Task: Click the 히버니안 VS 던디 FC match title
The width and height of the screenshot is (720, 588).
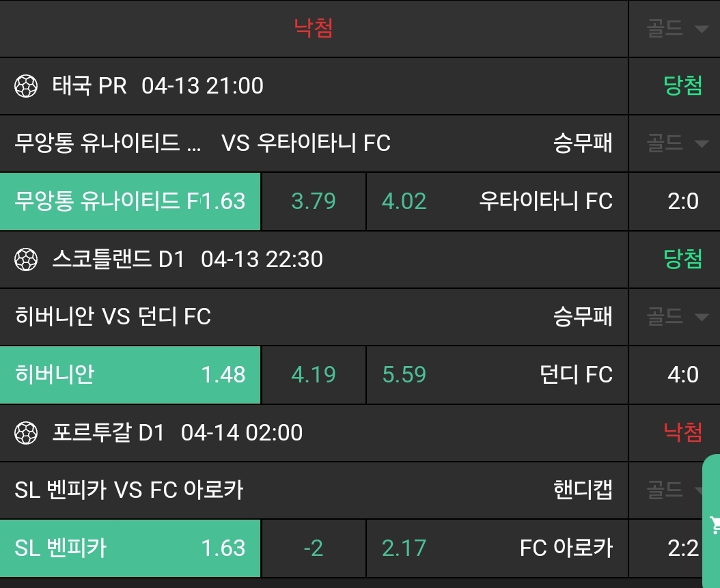Action: pyautogui.click(x=113, y=317)
